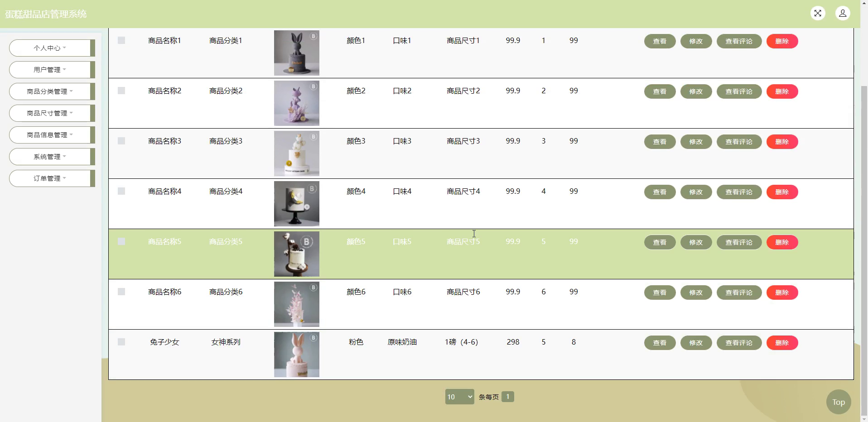Image resolution: width=868 pixels, height=422 pixels.
Task: Select the 298 price cell
Action: pos(513,342)
